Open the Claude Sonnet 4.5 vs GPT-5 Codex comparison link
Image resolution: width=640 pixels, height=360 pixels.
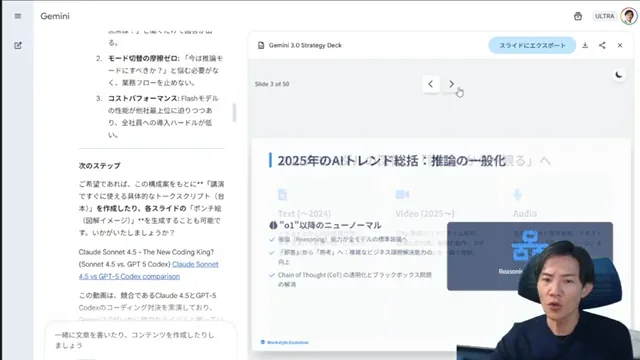(149, 270)
